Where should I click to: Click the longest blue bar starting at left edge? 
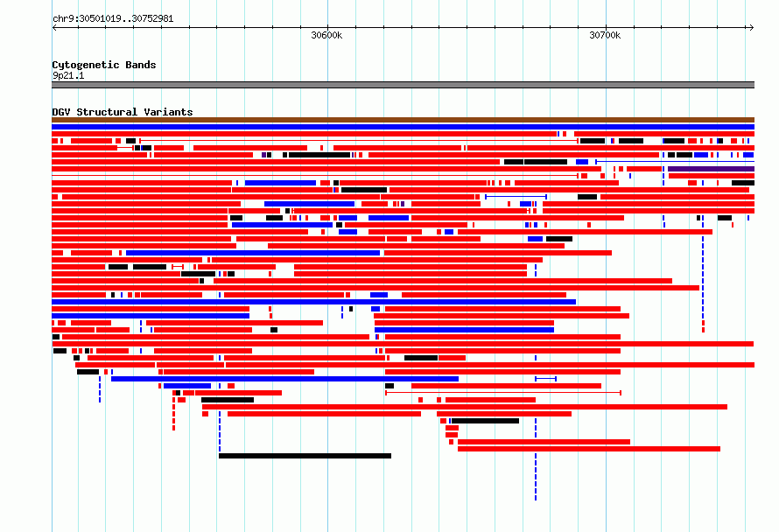coord(314,302)
